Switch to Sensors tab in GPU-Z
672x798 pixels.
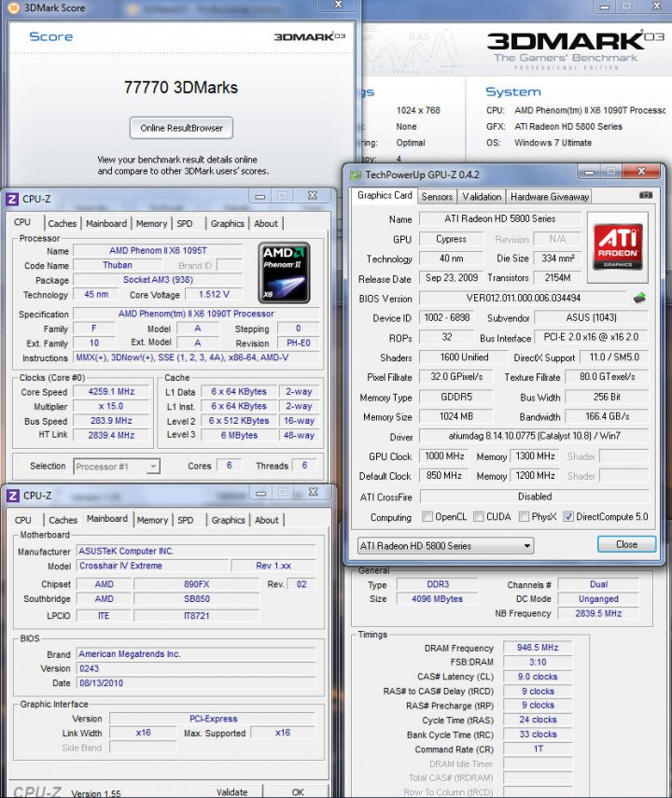[436, 197]
